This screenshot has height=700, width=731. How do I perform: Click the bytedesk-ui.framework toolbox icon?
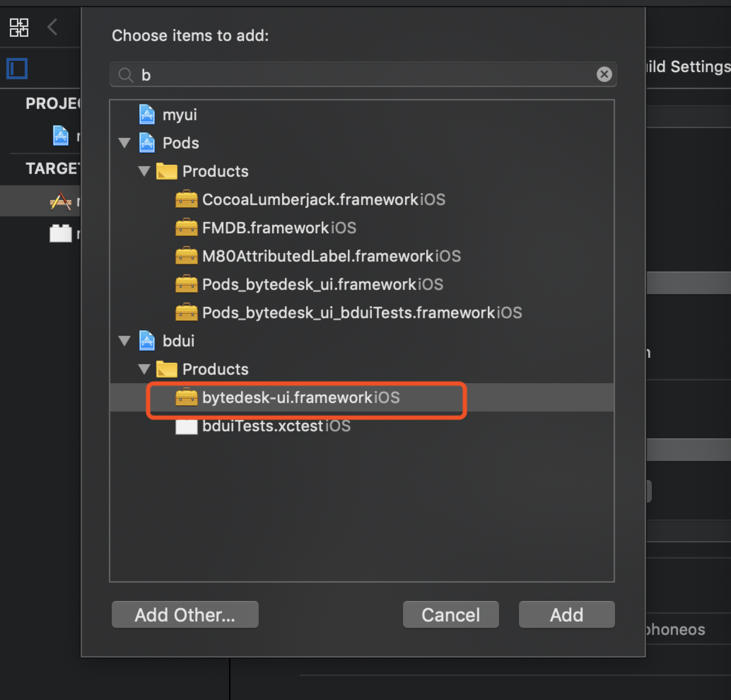pos(187,397)
